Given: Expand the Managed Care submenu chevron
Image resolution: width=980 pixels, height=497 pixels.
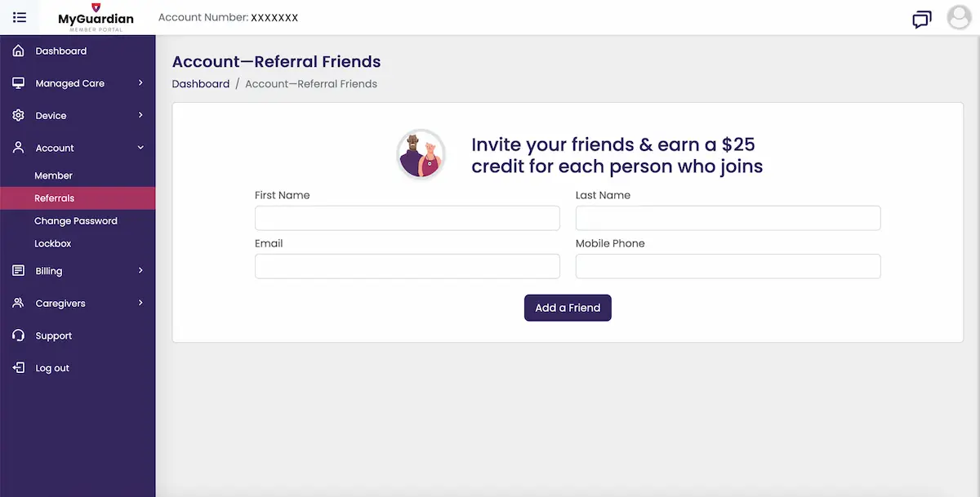Looking at the screenshot, I should tap(140, 82).
